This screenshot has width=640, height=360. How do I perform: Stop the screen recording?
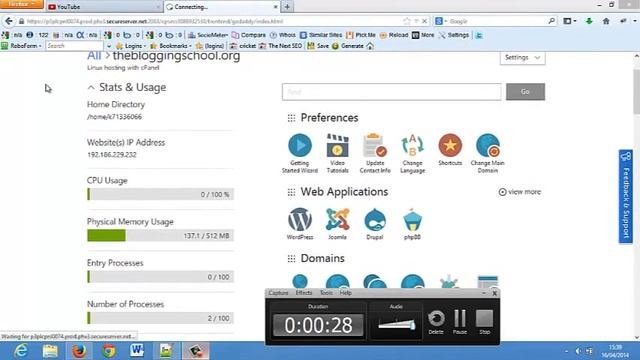click(x=484, y=322)
